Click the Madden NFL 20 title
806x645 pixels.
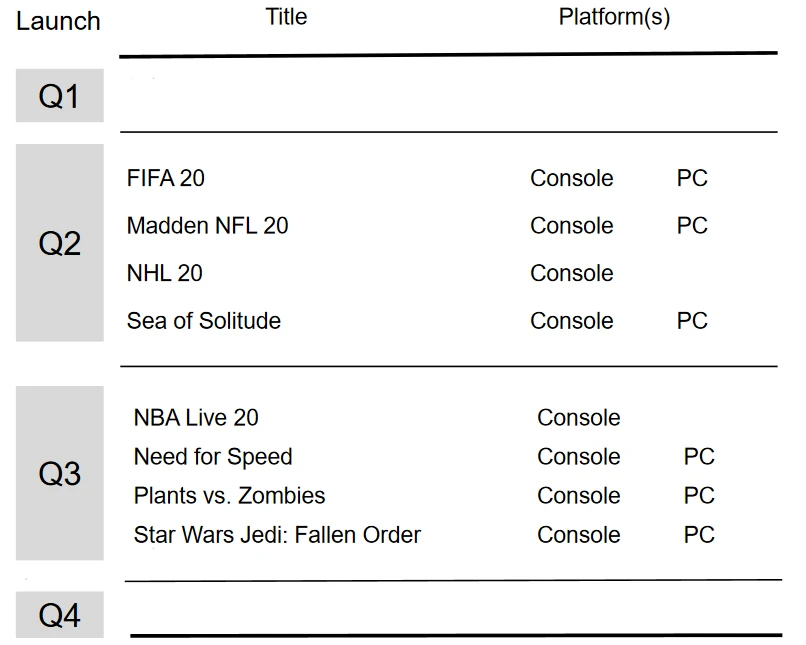[207, 226]
